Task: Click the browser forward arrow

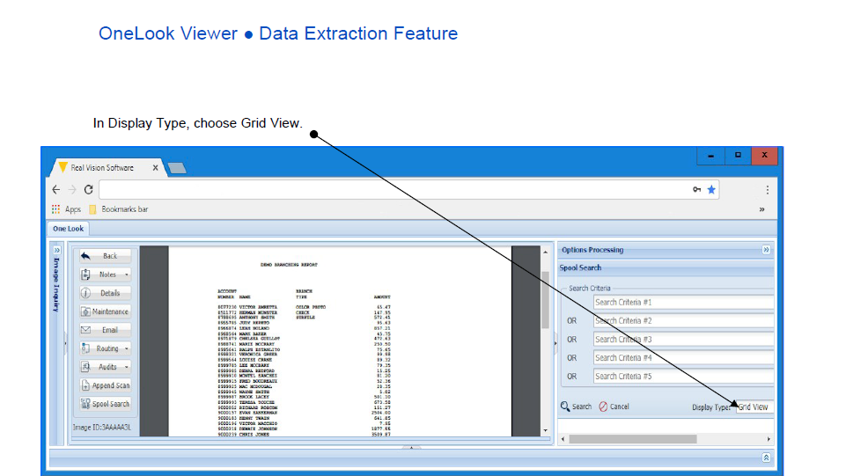Action: click(72, 190)
